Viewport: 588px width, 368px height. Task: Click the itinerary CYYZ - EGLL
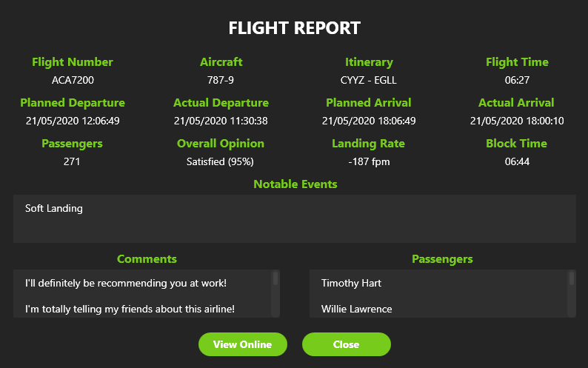(369, 80)
